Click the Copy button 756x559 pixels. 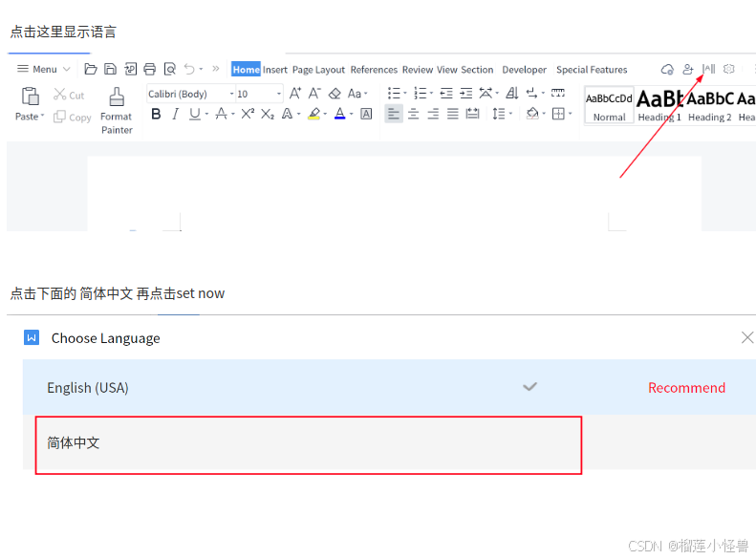coord(73,118)
